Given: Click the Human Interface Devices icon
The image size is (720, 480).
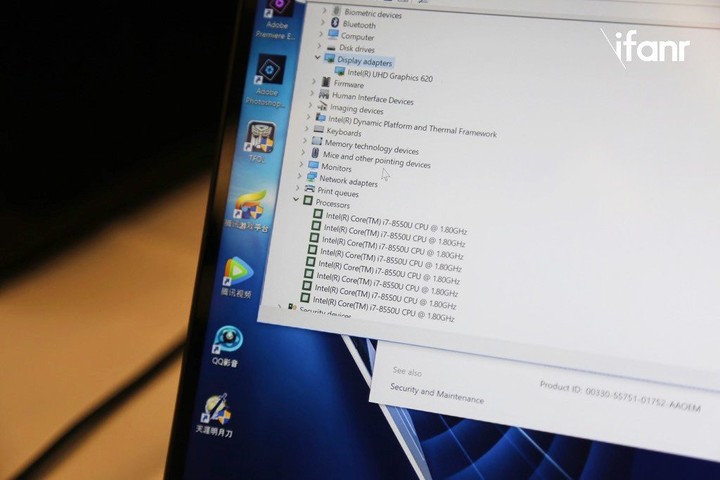Looking at the screenshot, I should [324, 95].
